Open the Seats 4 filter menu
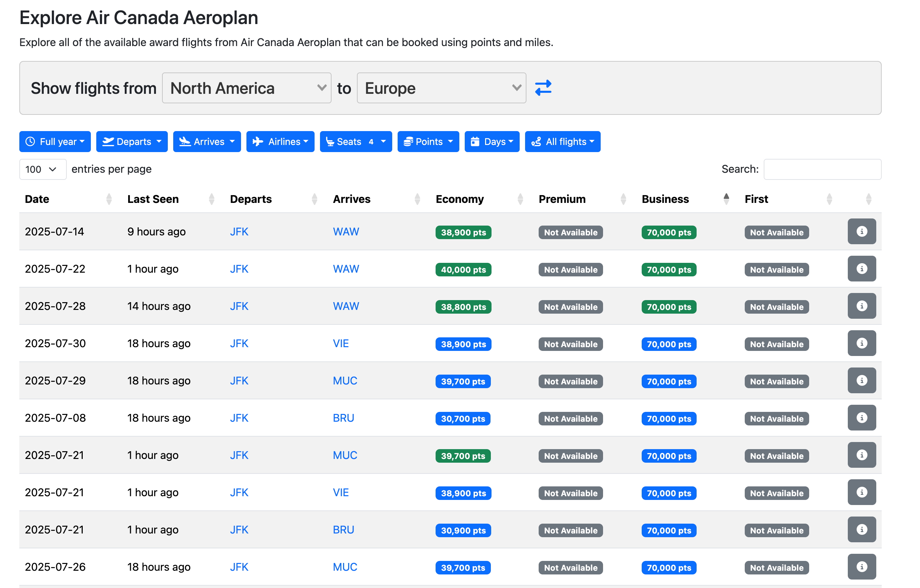Screen dimensions: 920x588 pos(356,142)
